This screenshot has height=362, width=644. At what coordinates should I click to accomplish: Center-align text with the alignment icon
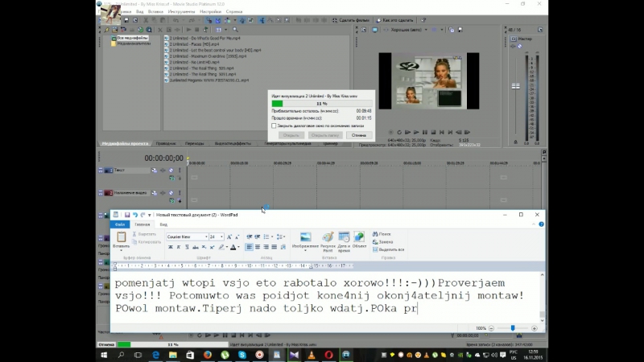point(259,247)
